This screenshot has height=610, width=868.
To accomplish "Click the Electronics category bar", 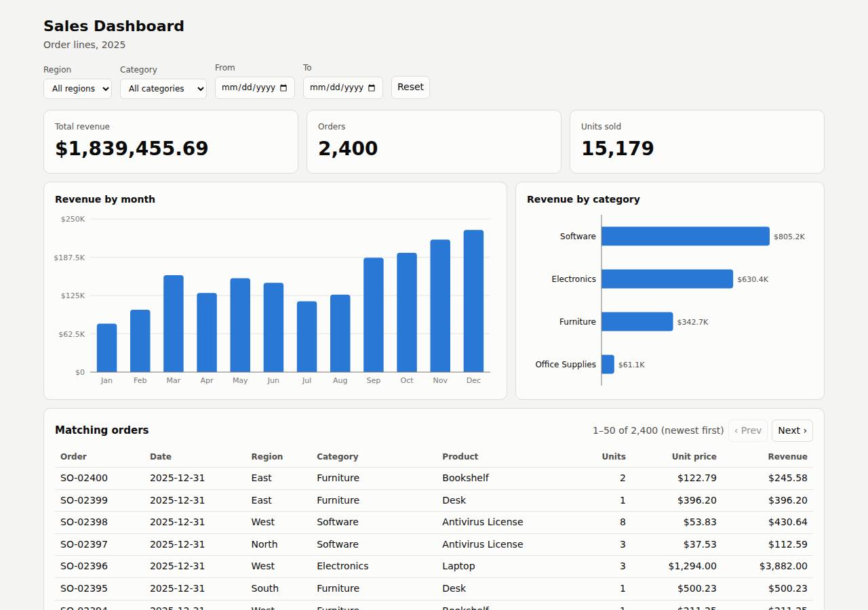I will point(667,279).
